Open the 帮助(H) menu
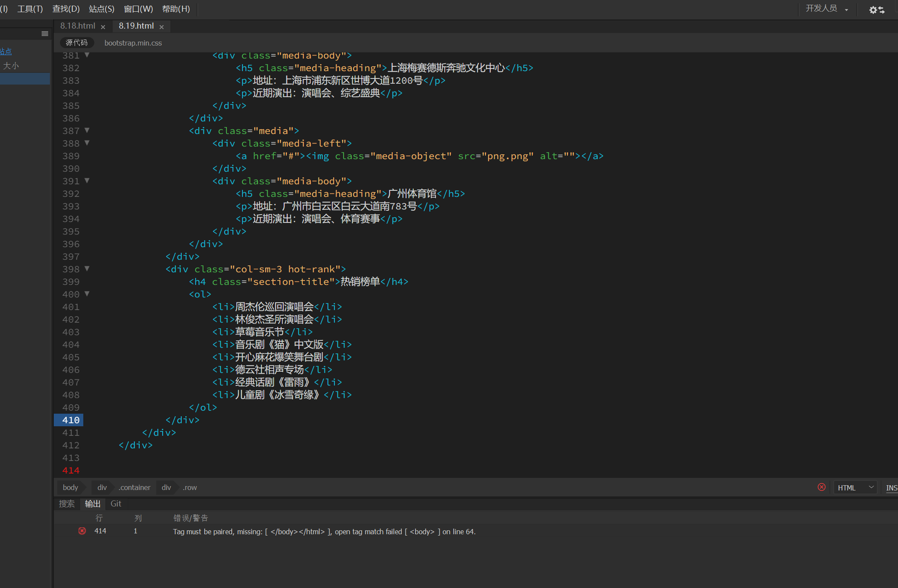The width and height of the screenshot is (898, 588). point(176,9)
